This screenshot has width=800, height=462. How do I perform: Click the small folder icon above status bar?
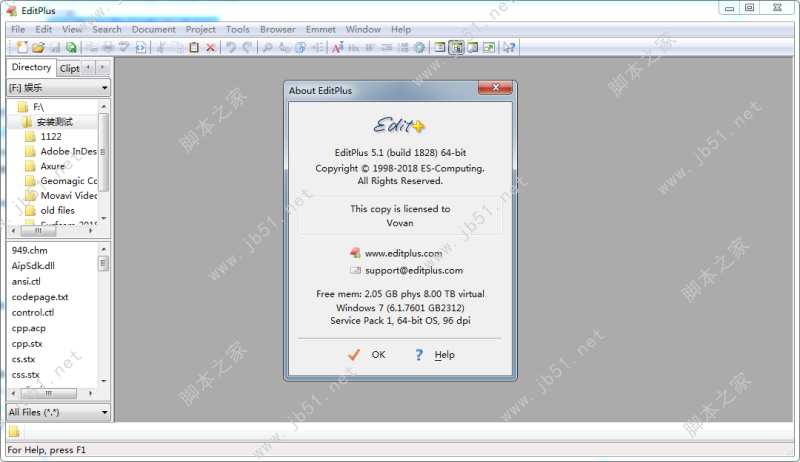point(14,432)
